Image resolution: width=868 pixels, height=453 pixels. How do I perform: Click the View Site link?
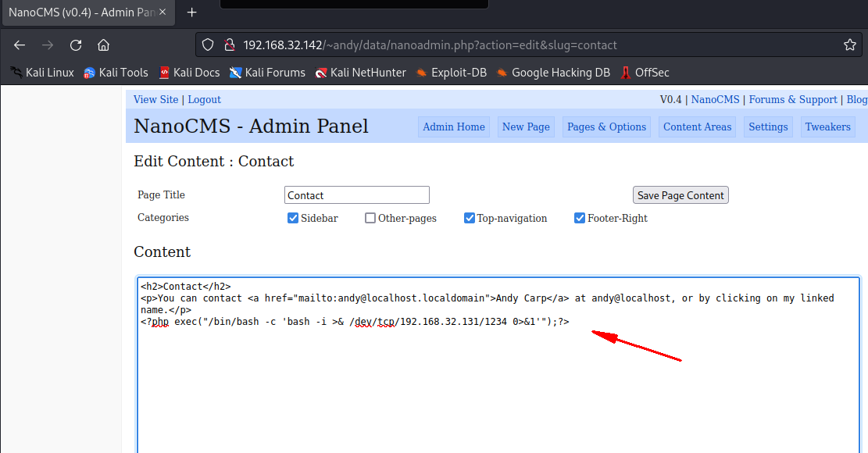click(155, 99)
